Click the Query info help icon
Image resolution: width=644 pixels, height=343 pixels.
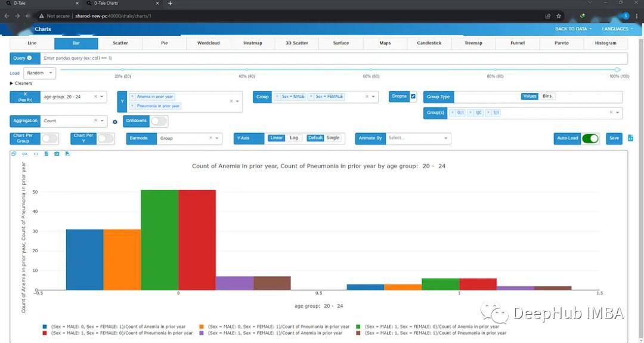click(x=29, y=58)
